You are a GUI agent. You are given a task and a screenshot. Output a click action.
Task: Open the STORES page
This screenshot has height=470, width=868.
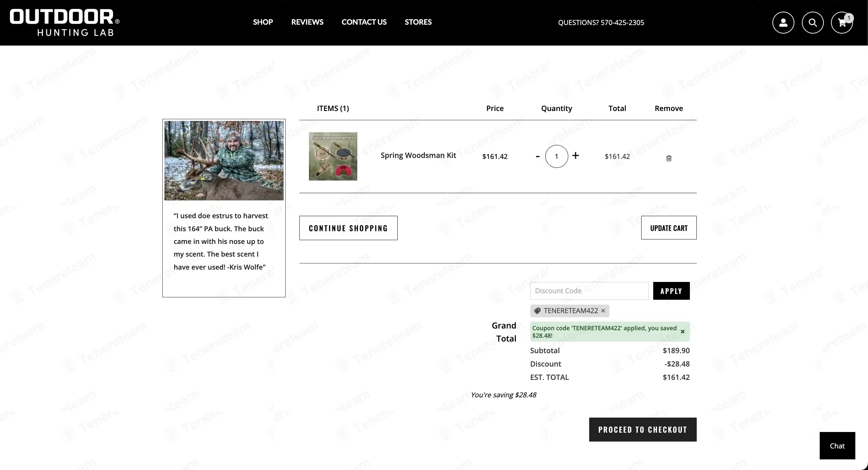(418, 22)
